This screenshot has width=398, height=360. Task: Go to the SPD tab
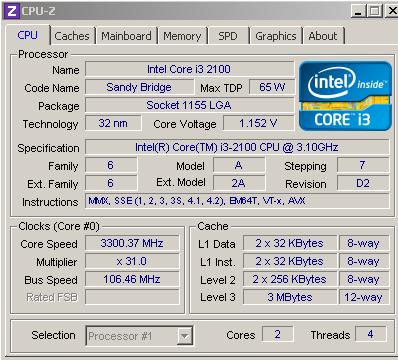point(228,36)
